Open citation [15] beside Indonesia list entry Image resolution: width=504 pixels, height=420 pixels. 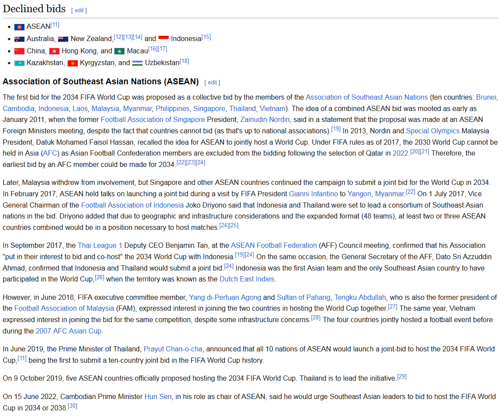coord(206,37)
